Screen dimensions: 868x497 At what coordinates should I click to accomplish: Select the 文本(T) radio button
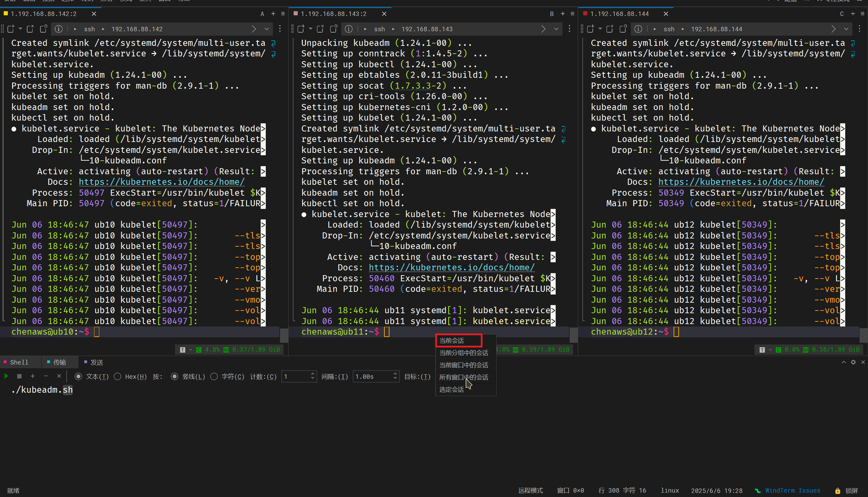(x=79, y=376)
